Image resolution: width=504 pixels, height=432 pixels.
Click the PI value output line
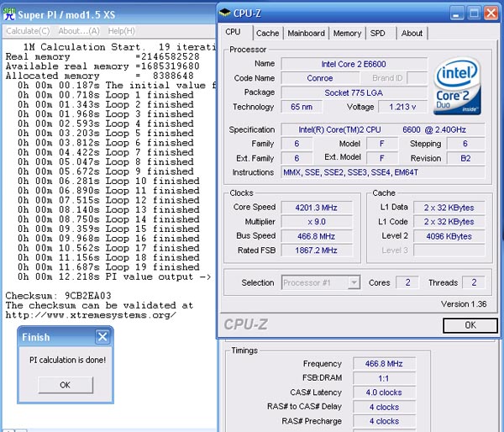(114, 277)
